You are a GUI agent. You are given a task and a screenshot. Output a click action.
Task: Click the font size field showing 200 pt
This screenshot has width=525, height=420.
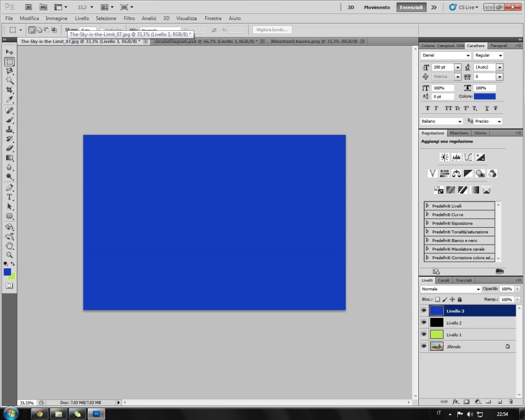(x=442, y=67)
